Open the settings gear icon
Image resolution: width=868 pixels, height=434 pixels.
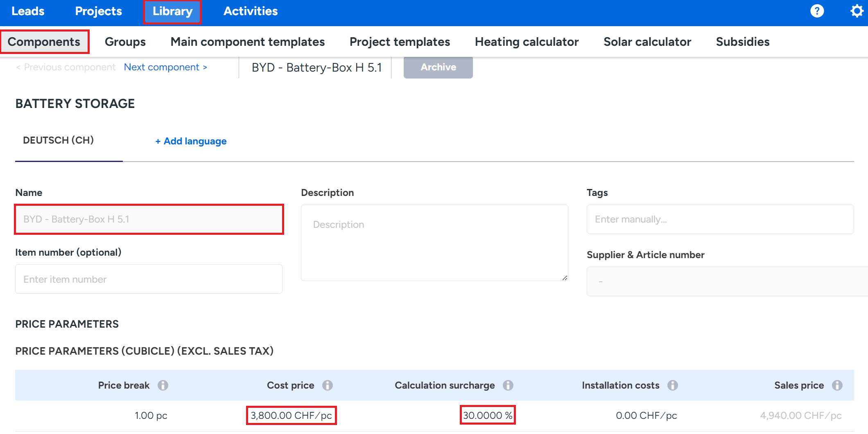coord(857,11)
